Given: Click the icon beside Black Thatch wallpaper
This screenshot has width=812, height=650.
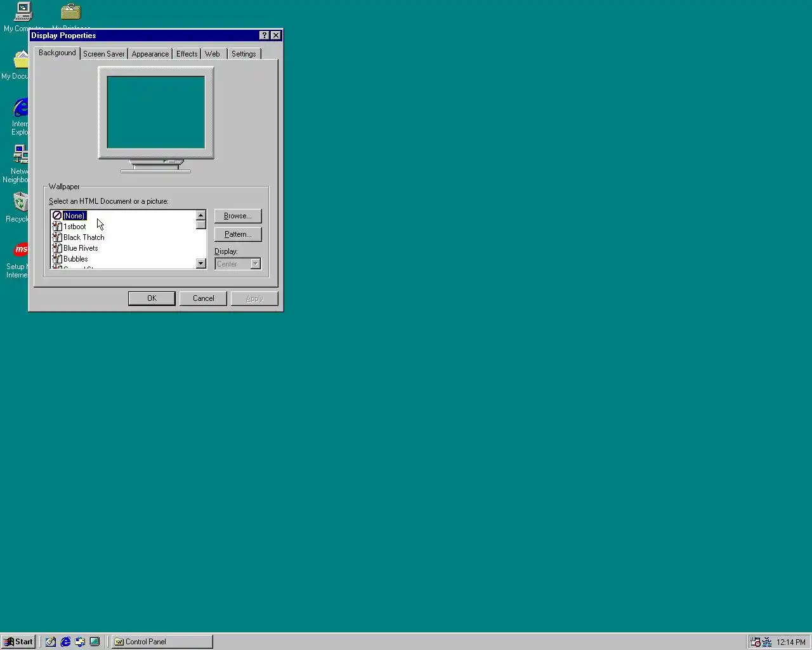Looking at the screenshot, I should pyautogui.click(x=57, y=237).
